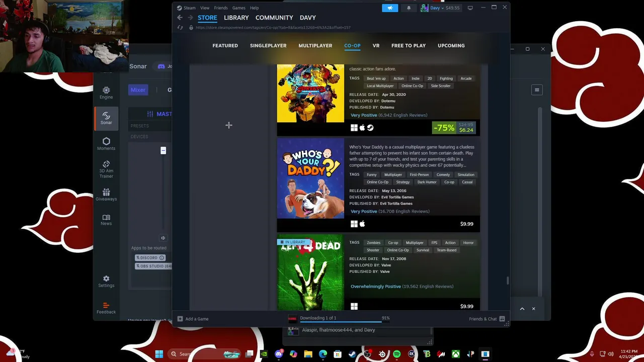Open Moments in SteelSeries GG sidebar
644x362 pixels.
[x=106, y=144]
